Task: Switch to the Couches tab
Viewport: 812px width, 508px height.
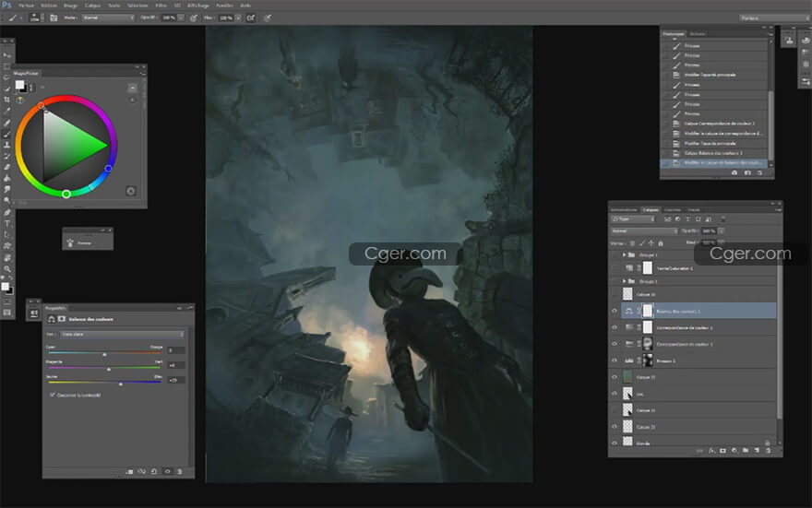Action: pyautogui.click(x=672, y=209)
